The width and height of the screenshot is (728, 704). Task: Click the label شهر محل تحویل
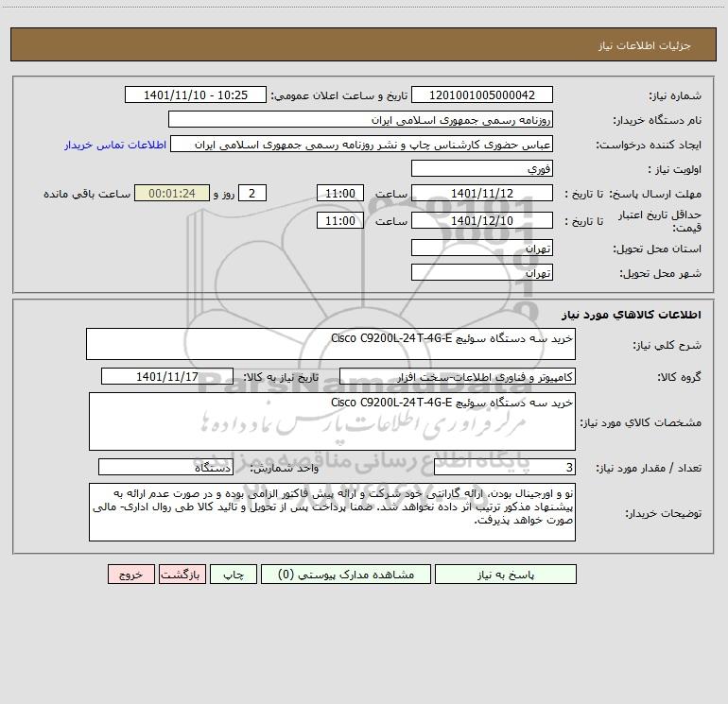click(661, 274)
